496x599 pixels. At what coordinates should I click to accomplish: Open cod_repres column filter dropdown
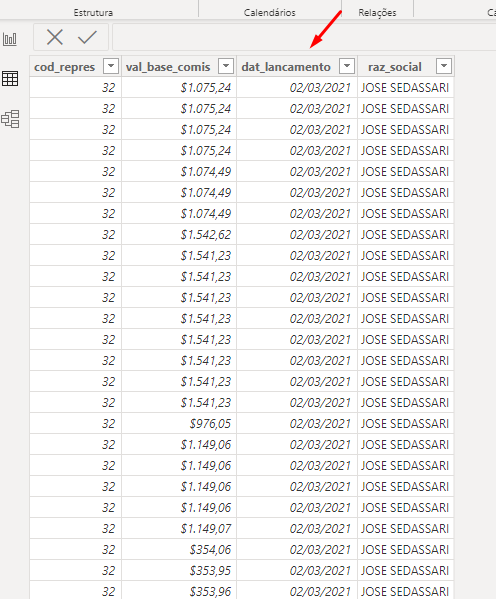pyautogui.click(x=111, y=66)
